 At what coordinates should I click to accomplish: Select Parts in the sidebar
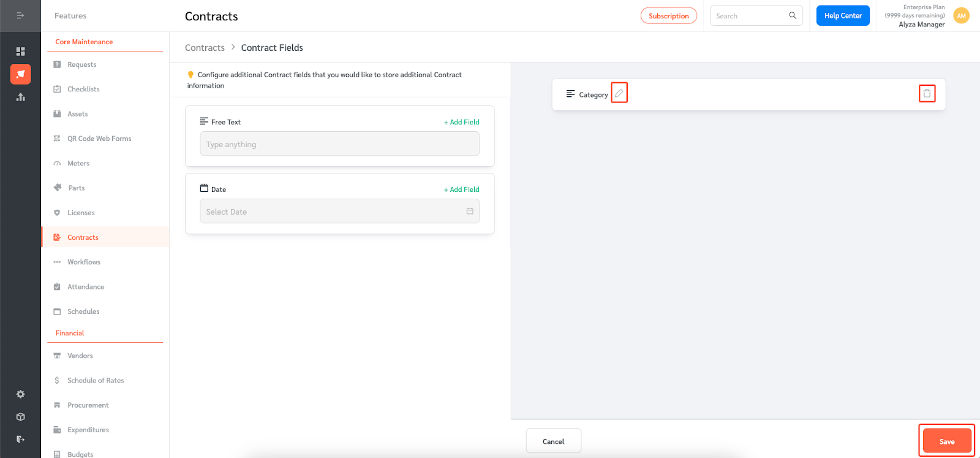click(x=77, y=188)
